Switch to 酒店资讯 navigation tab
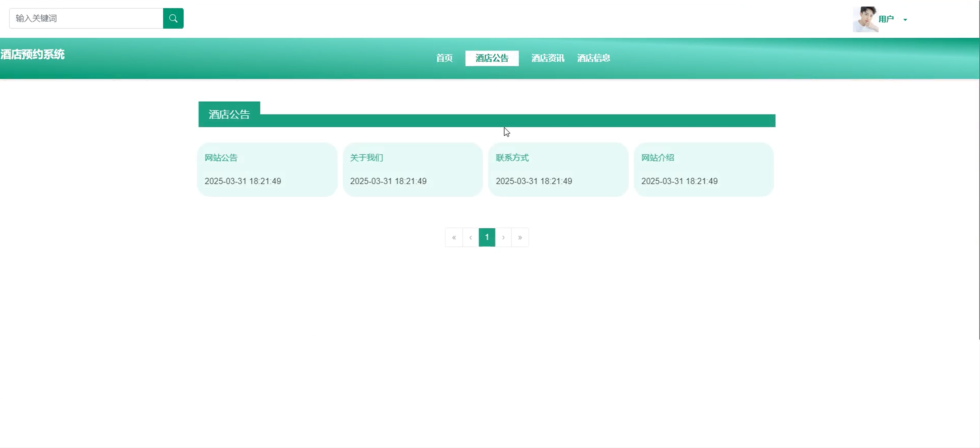The height and width of the screenshot is (448, 980). pos(547,58)
